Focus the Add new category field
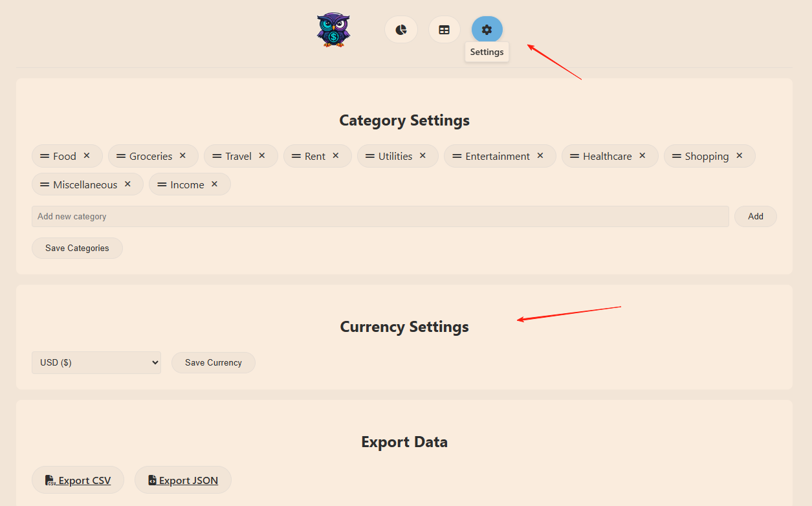This screenshot has height=506, width=812. pos(380,217)
